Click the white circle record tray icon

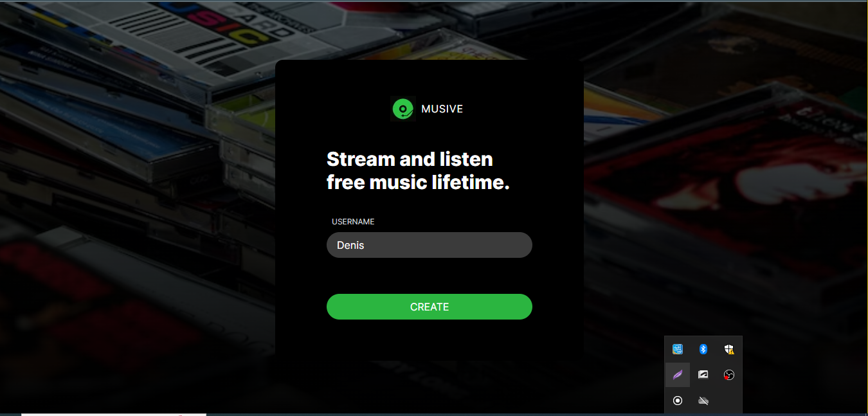678,401
